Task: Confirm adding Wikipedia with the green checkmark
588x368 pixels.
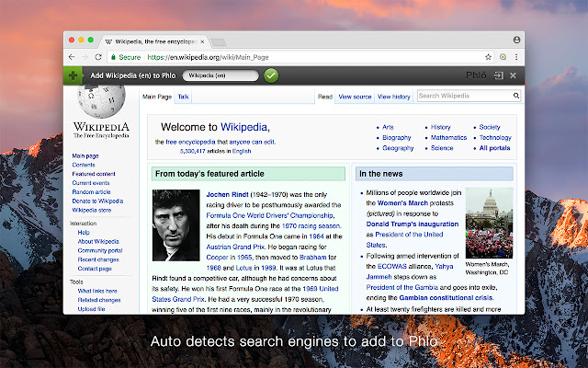Action: click(x=271, y=75)
